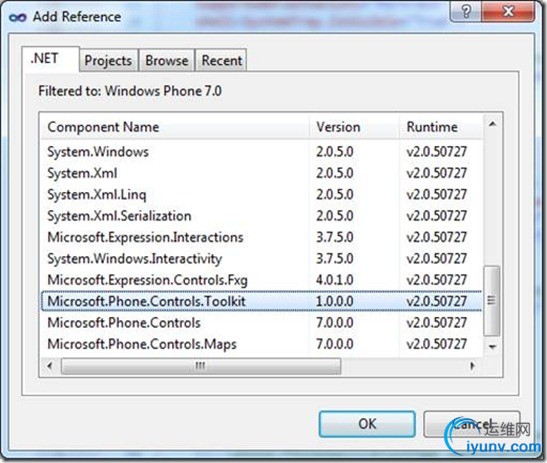The height and width of the screenshot is (463, 547).
Task: Click the horizontal scrollbar left arrow
Action: 50,366
